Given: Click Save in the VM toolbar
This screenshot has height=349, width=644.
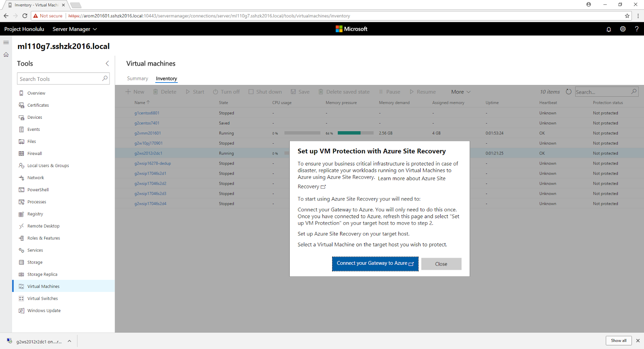Looking at the screenshot, I should click(300, 92).
